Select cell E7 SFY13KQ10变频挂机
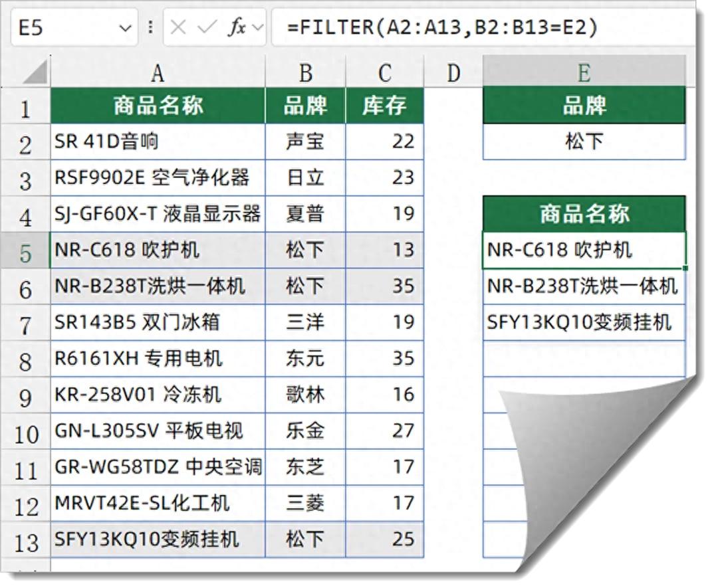Screen dimensions: 712x588 (584, 323)
